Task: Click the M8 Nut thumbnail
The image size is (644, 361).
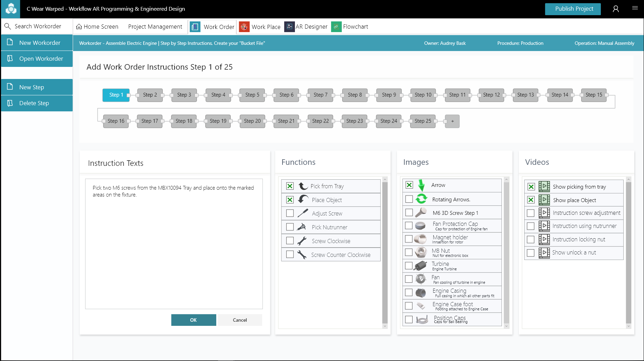Action: click(420, 252)
